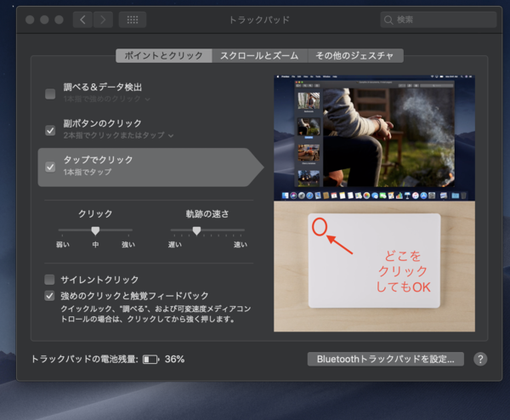Viewport: 510px width, 420px height.
Task: Toggle the タップでクリック checkbox
Action: (x=50, y=166)
